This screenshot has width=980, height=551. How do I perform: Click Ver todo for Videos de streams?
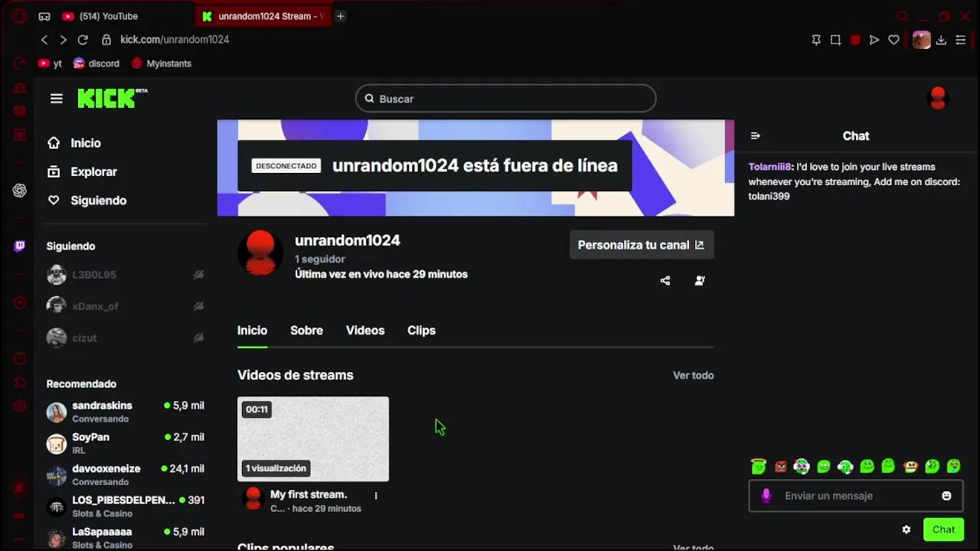693,375
